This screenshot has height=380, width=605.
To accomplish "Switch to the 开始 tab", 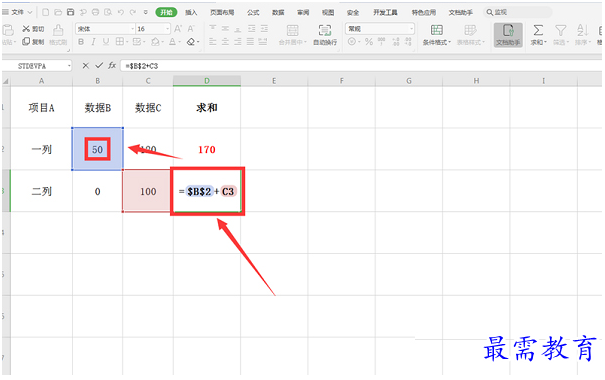I will point(166,12).
